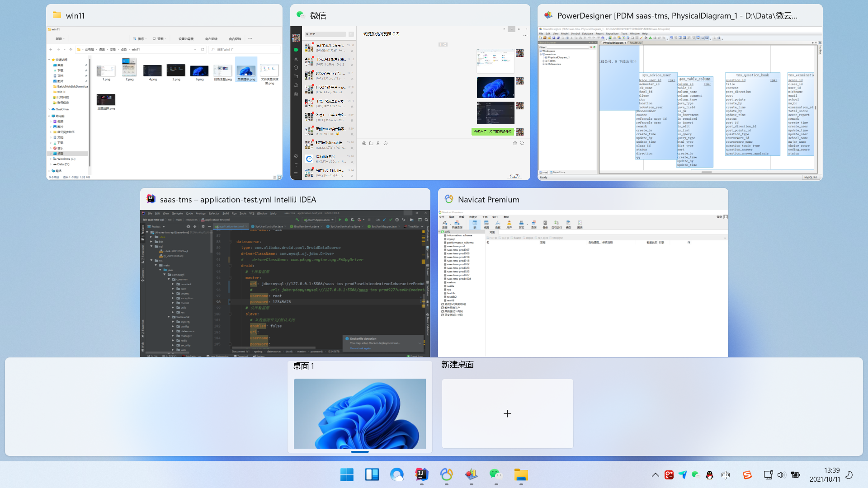This screenshot has height=488, width=868.
Task: Launch QQ Browser from the taskbar
Action: pos(397,475)
